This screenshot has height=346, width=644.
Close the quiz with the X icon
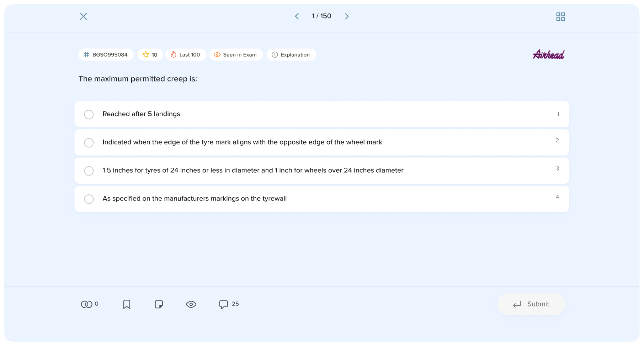84,16
